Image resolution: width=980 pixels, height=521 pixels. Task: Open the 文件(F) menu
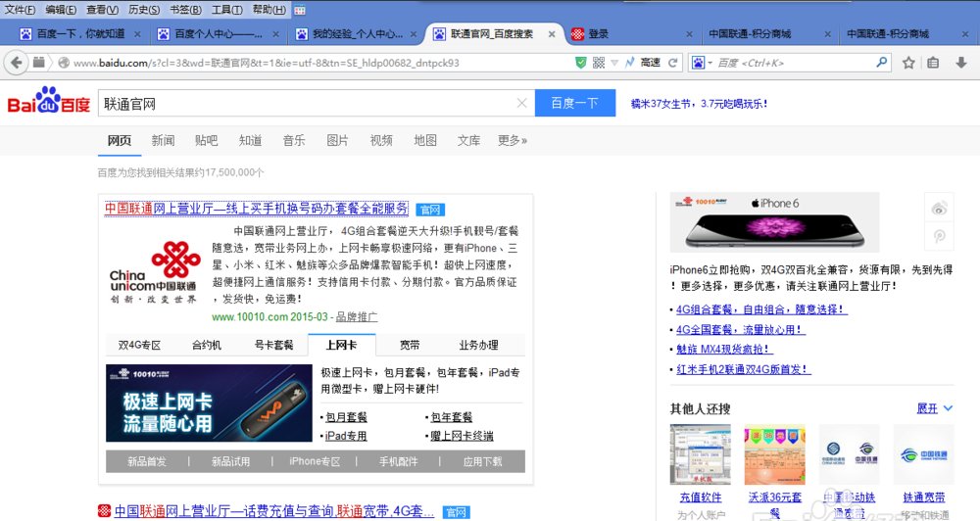pyautogui.click(x=20, y=10)
